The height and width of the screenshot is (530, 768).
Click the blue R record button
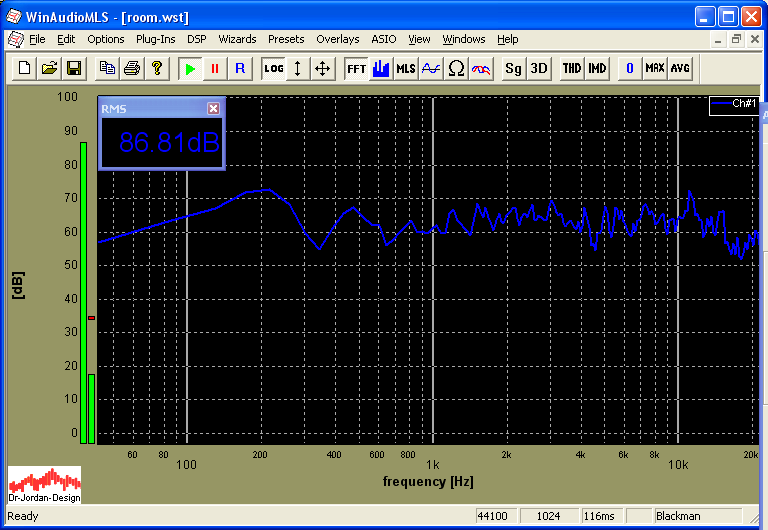point(239,69)
